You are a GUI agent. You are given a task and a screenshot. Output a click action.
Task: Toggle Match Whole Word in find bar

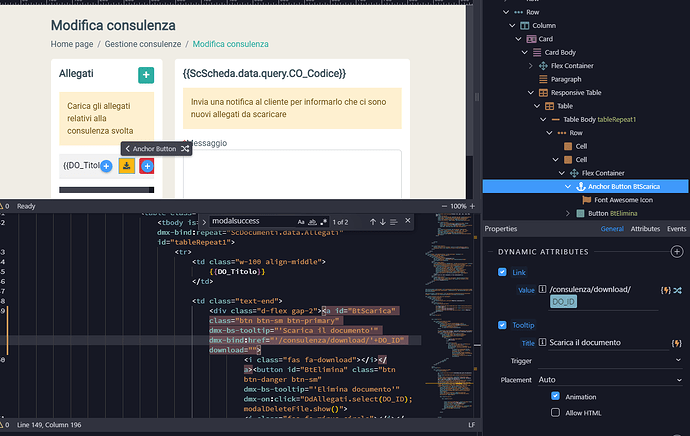(x=312, y=222)
